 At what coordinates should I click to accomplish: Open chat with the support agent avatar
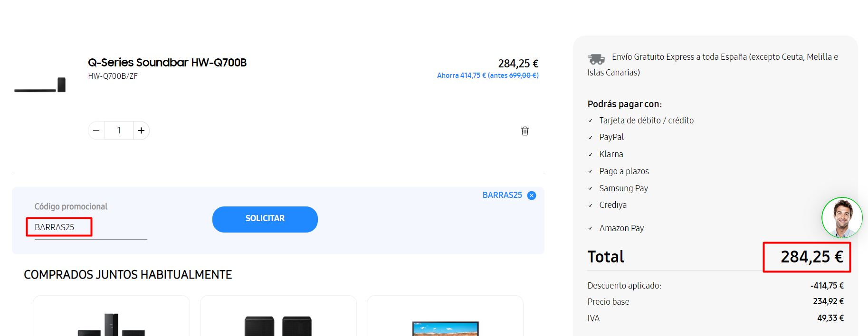pyautogui.click(x=842, y=218)
